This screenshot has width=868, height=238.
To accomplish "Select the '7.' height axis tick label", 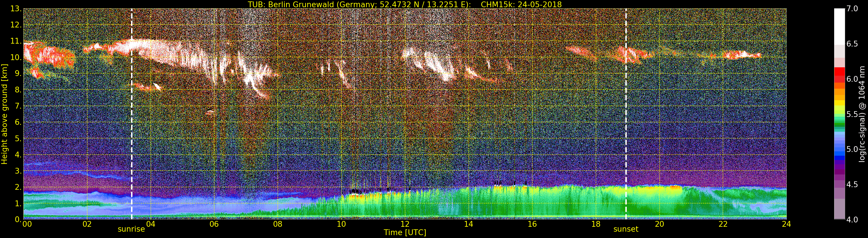I will (x=18, y=106).
